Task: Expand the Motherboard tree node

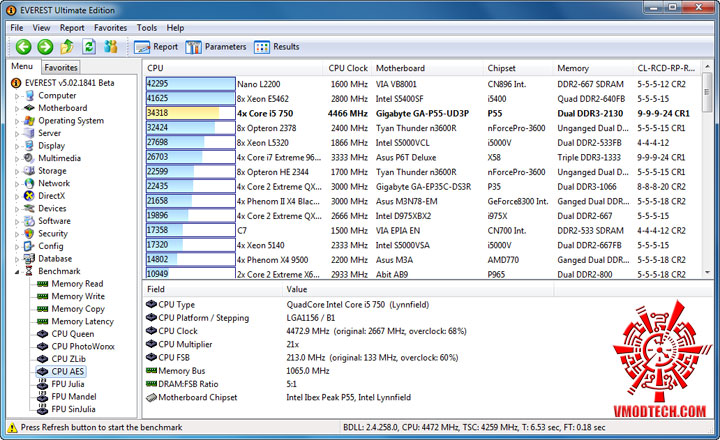Action: pyautogui.click(x=17, y=109)
